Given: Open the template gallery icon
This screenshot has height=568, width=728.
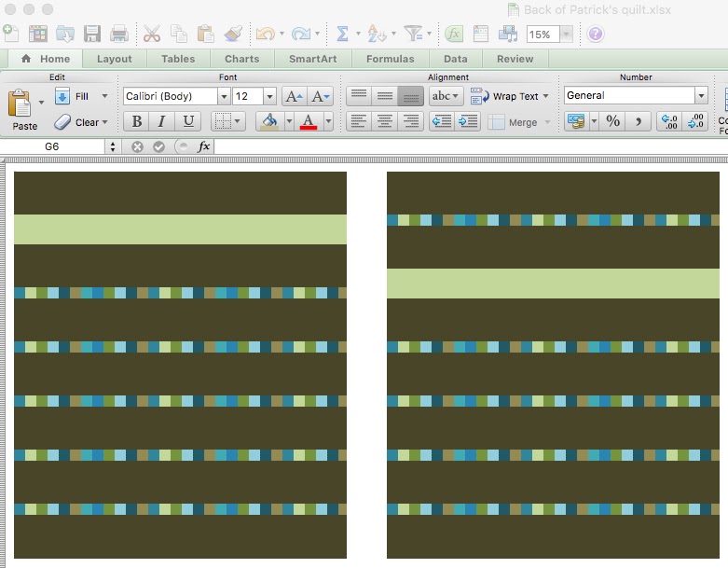Looking at the screenshot, I should (x=38, y=34).
